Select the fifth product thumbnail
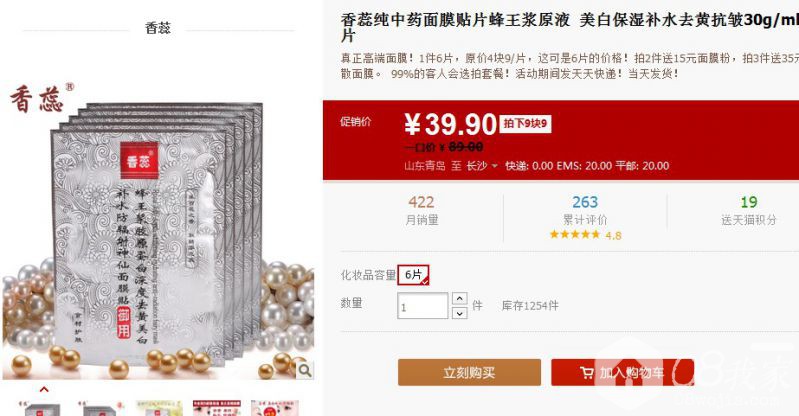The image size is (799, 416). (x=275, y=408)
